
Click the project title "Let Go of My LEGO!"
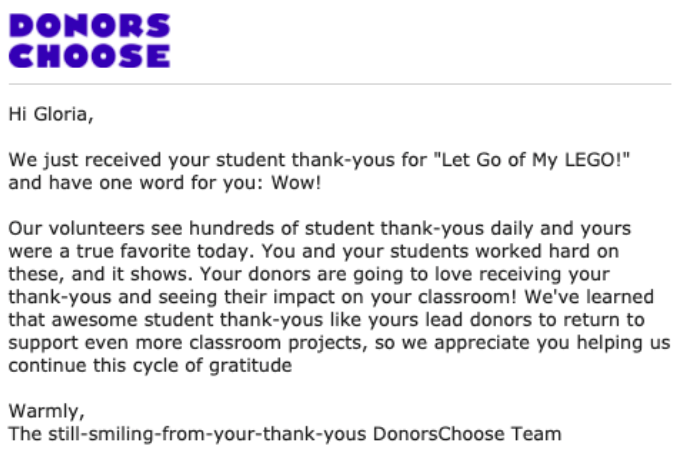532,160
